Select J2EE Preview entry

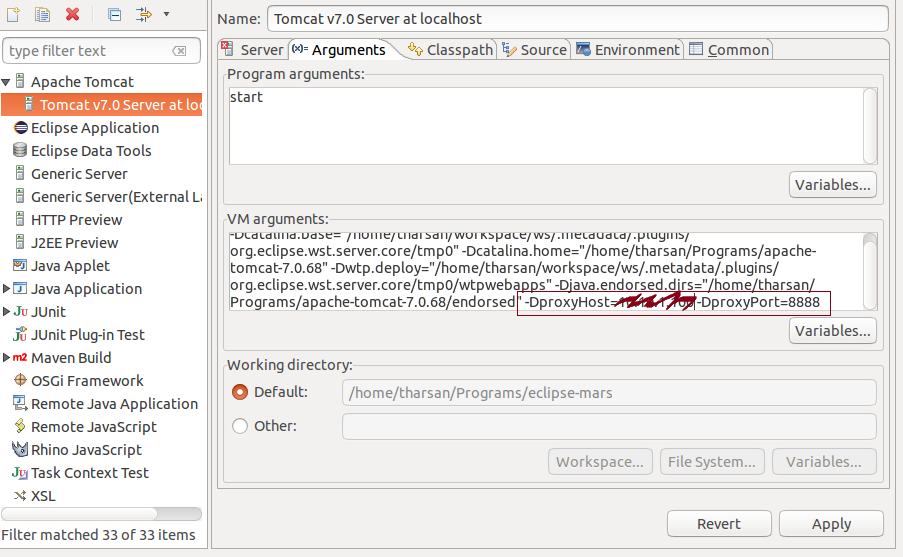pos(74,243)
